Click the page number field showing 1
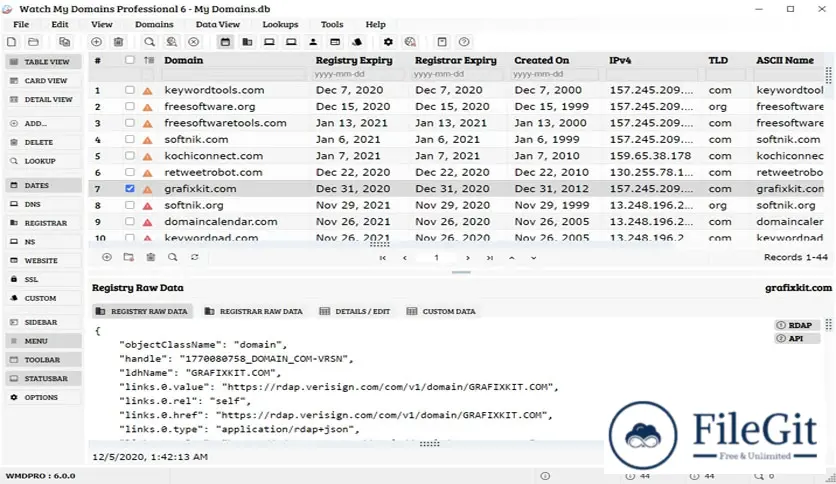The height and width of the screenshot is (484, 836). (x=436, y=258)
